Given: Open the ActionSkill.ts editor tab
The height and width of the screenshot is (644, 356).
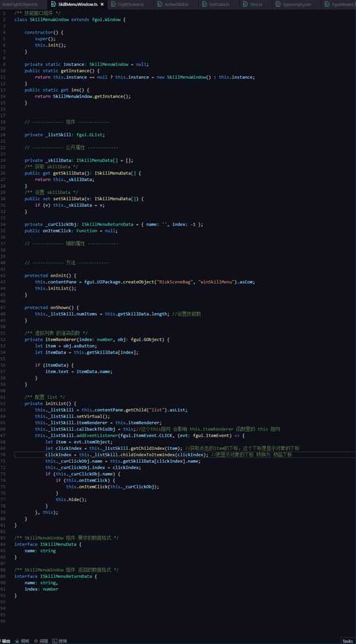Looking at the screenshot, I should point(175,4).
